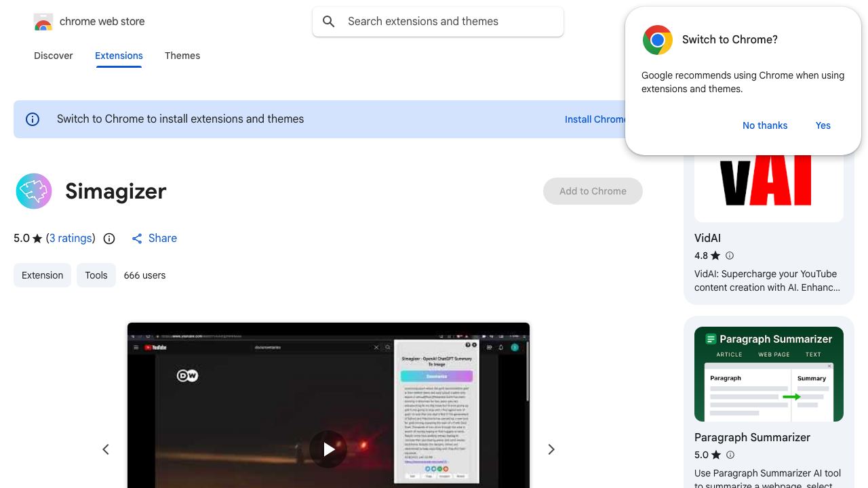The width and height of the screenshot is (868, 488).
Task: Open the Paragraph Summarizer title
Action: (752, 437)
